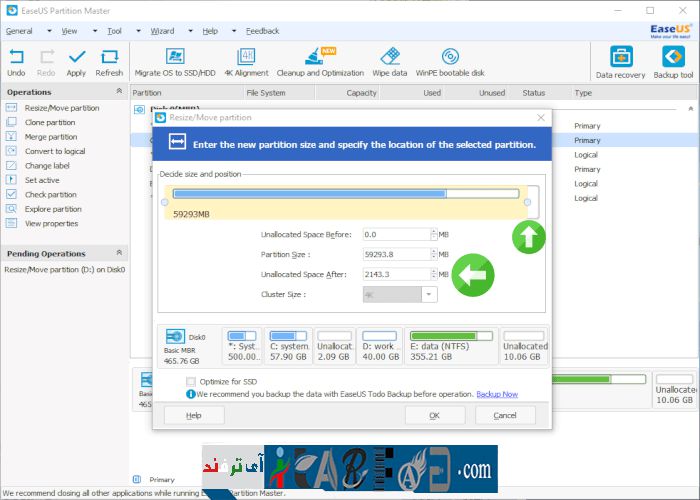Expand the Cluster Size dropdown
Image resolution: width=700 pixels, height=500 pixels.
(429, 294)
